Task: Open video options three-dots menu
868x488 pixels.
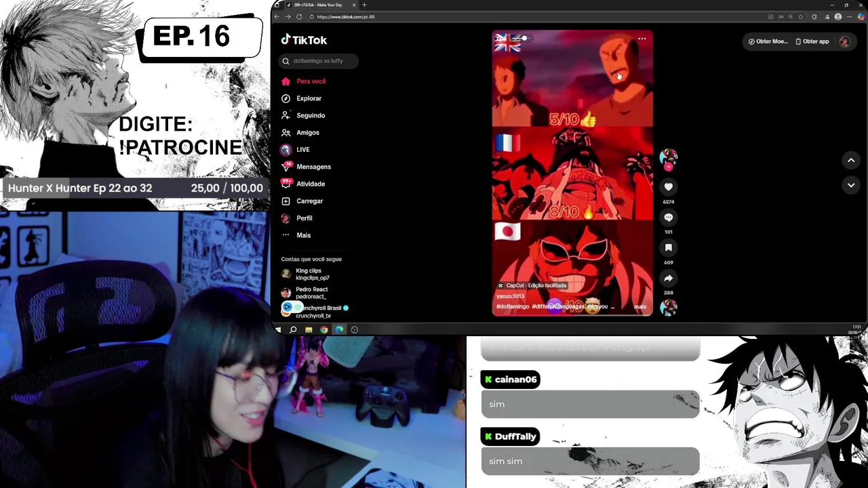Action: pyautogui.click(x=642, y=39)
